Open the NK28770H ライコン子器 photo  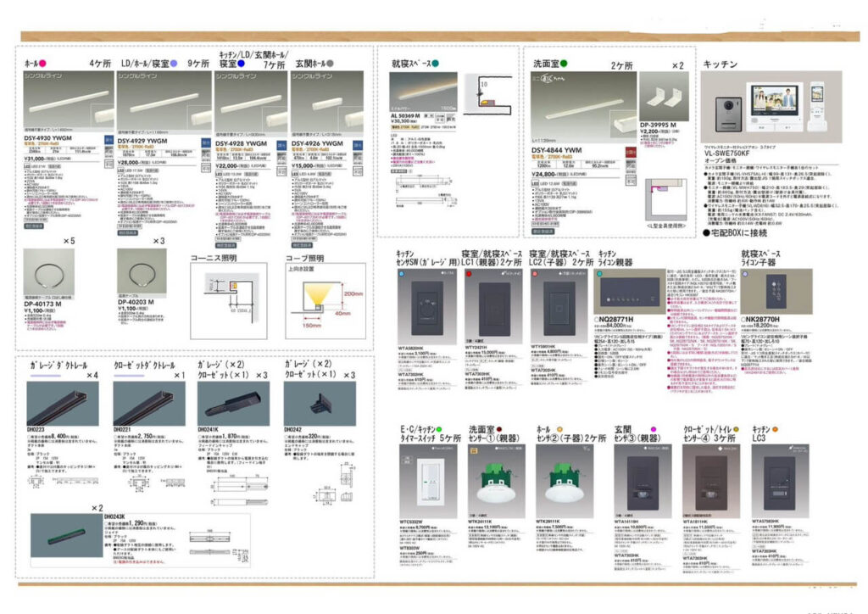777,292
